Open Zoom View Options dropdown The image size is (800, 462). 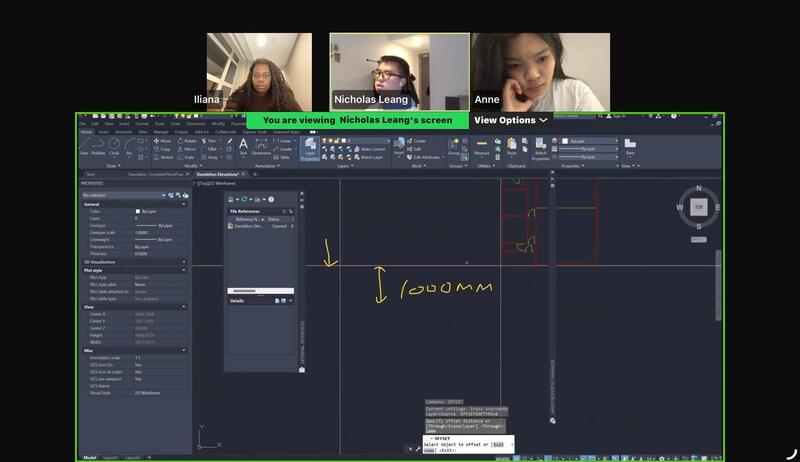[x=511, y=120]
